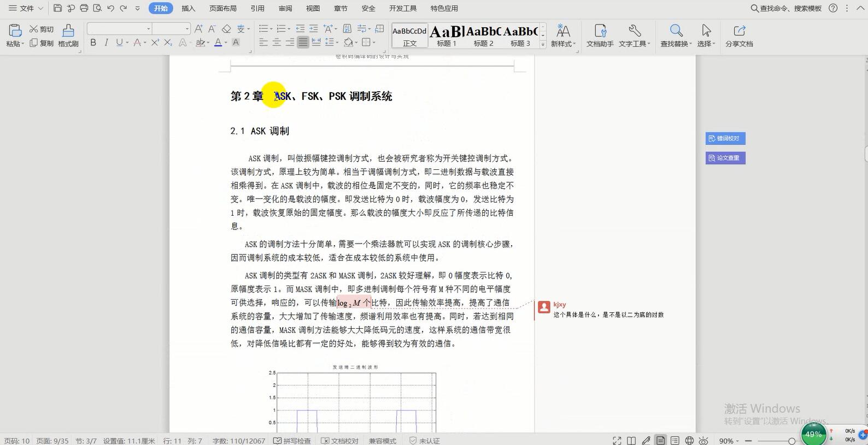Open 查找替换 dropdown
Screen dimensions: 868x445
point(676,43)
